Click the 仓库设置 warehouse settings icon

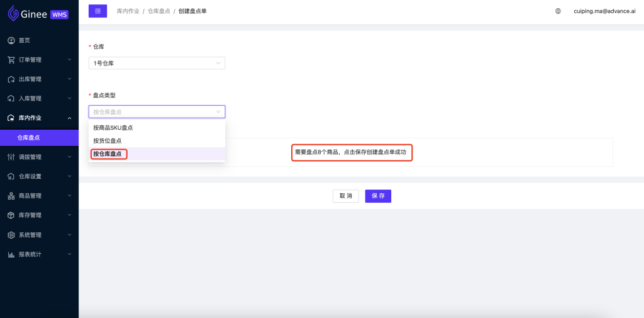[11, 176]
